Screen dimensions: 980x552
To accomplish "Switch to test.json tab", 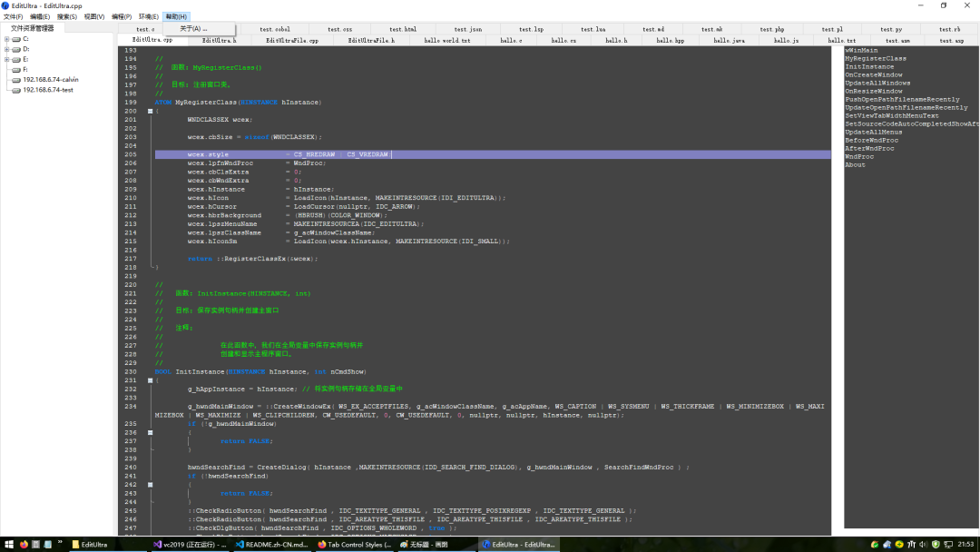I will [468, 29].
